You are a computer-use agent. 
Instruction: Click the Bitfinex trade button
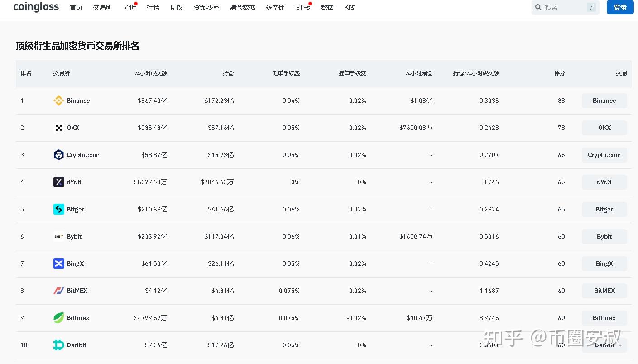click(604, 318)
